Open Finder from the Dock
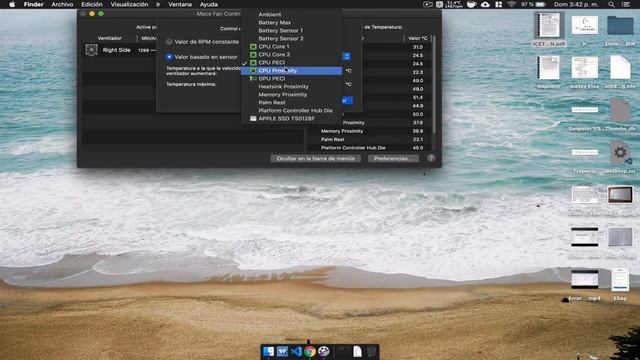The height and width of the screenshot is (360, 640). coord(269,351)
